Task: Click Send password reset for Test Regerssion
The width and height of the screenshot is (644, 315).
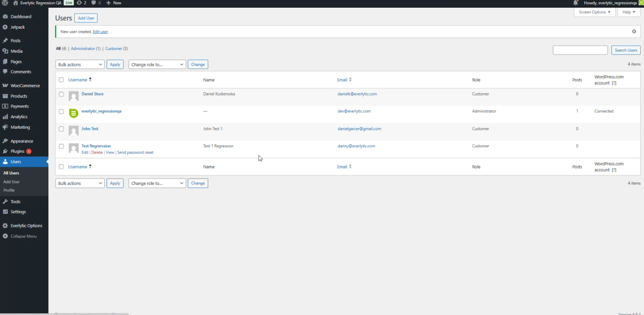Action: (x=135, y=153)
